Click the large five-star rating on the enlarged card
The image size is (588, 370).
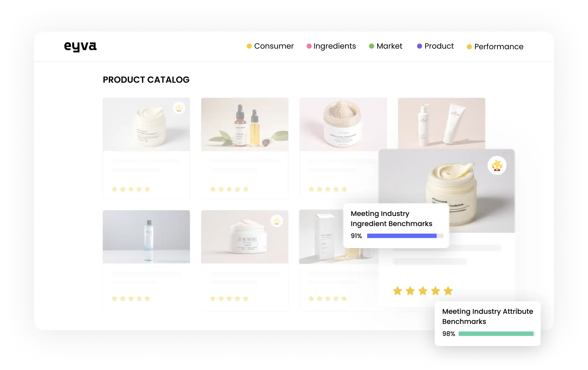[423, 291]
